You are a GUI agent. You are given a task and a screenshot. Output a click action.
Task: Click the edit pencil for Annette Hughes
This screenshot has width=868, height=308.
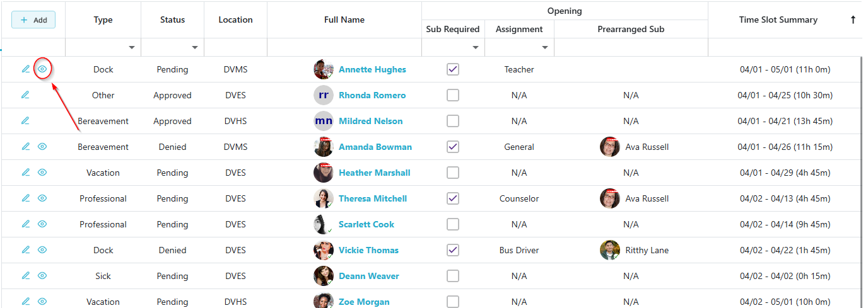[x=26, y=69]
